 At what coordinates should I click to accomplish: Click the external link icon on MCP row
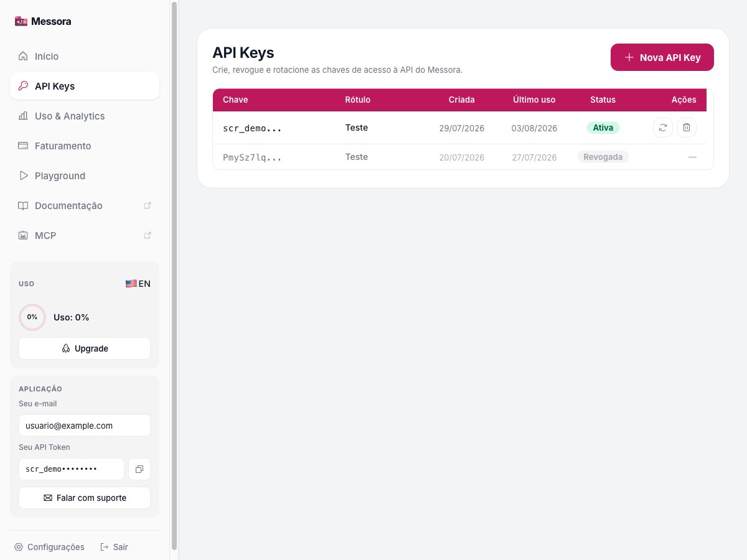(148, 235)
